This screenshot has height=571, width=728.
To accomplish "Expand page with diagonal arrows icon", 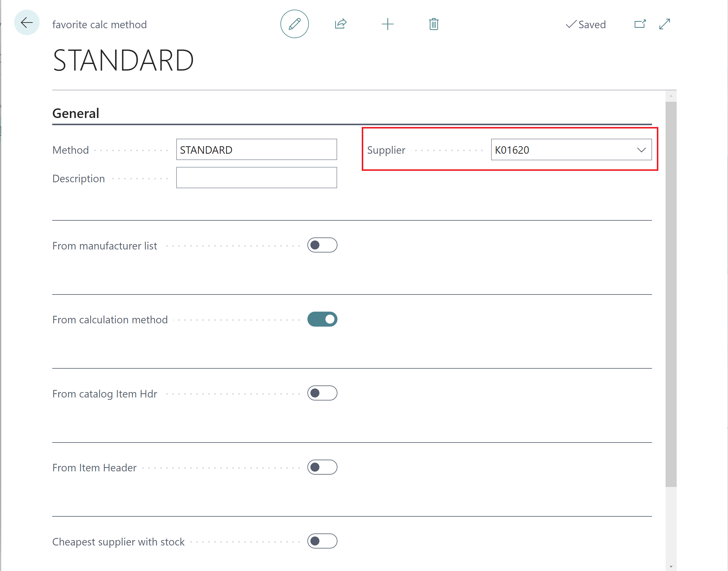I will tap(664, 24).
